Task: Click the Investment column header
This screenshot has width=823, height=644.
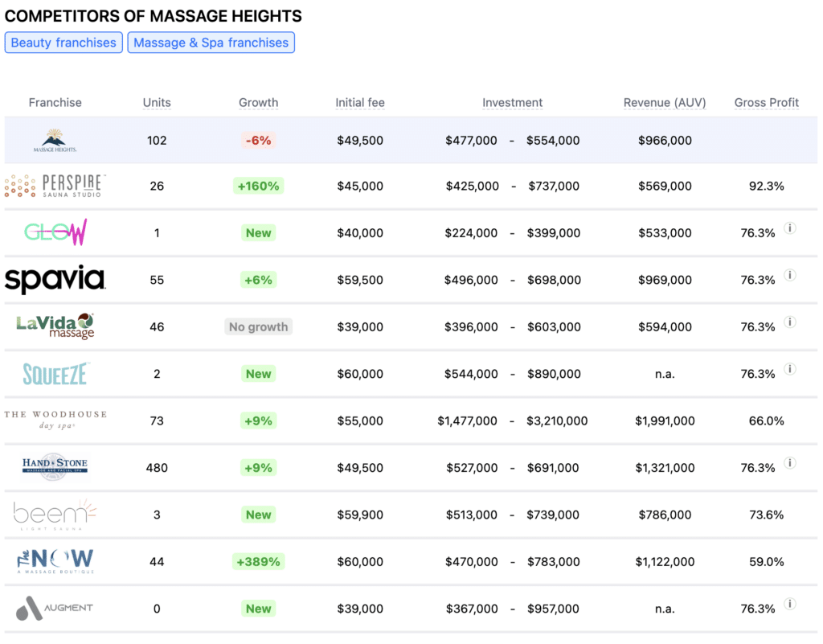Action: pos(512,102)
